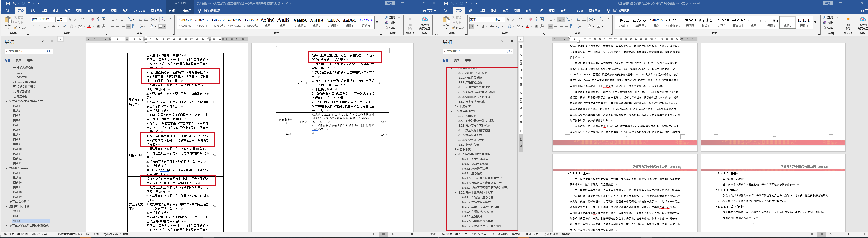Click 替换 in the left Word window
The width and height of the screenshot is (868, 238).
click(x=390, y=23)
